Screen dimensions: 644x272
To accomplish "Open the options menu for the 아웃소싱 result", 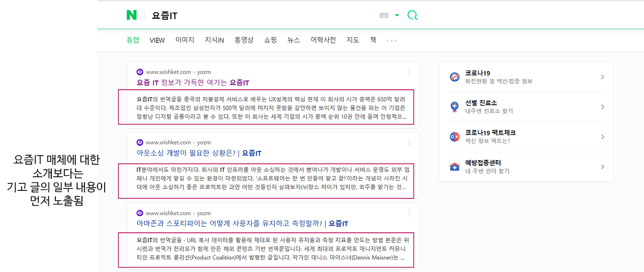I will coord(410,143).
